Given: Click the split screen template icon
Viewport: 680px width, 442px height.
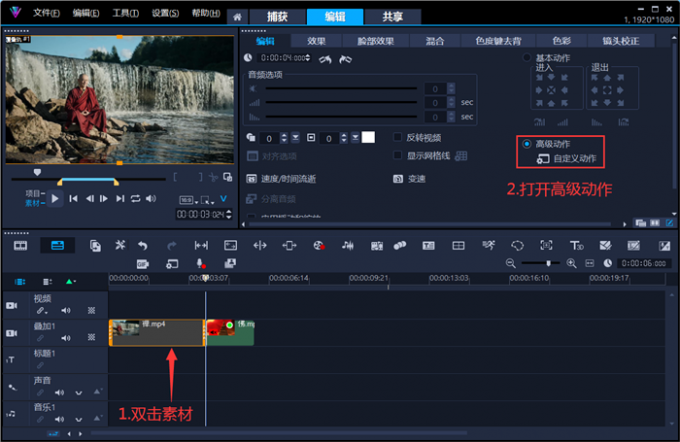Looking at the screenshot, I should click(458, 246).
